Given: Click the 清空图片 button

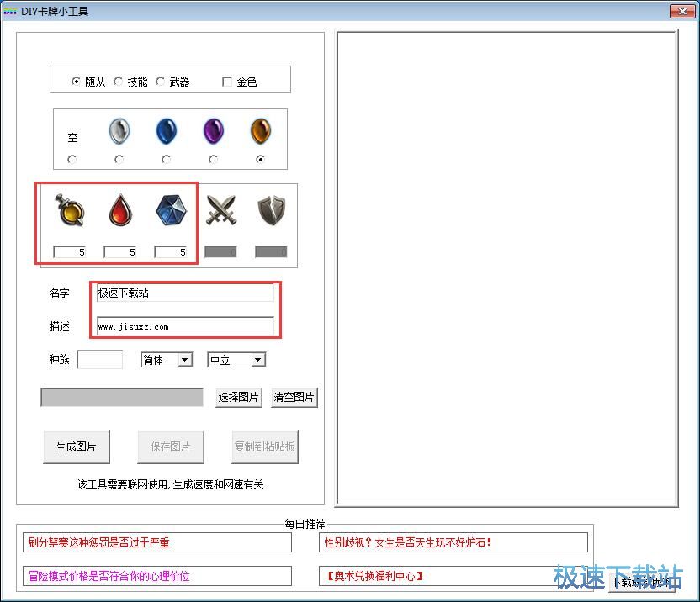Looking at the screenshot, I should point(294,397).
